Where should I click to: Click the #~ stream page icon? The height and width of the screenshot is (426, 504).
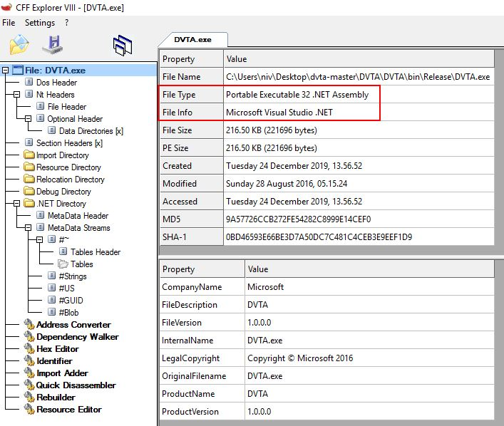52,239
